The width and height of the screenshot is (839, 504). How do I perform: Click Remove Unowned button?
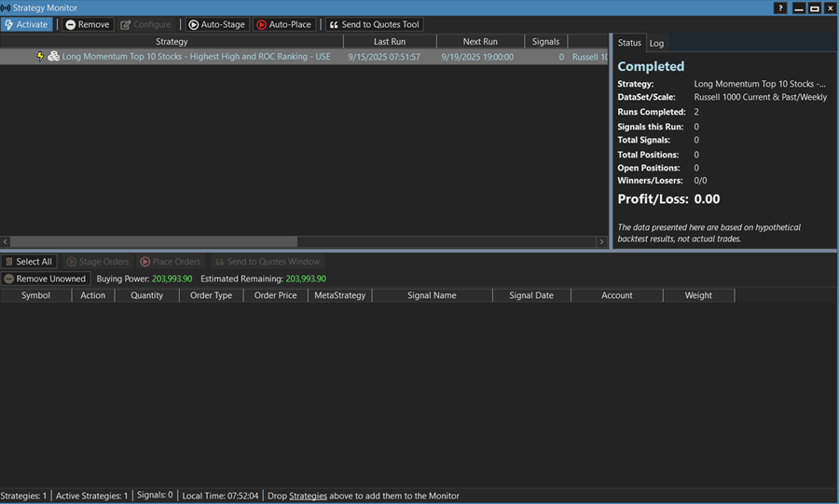pyautogui.click(x=45, y=279)
